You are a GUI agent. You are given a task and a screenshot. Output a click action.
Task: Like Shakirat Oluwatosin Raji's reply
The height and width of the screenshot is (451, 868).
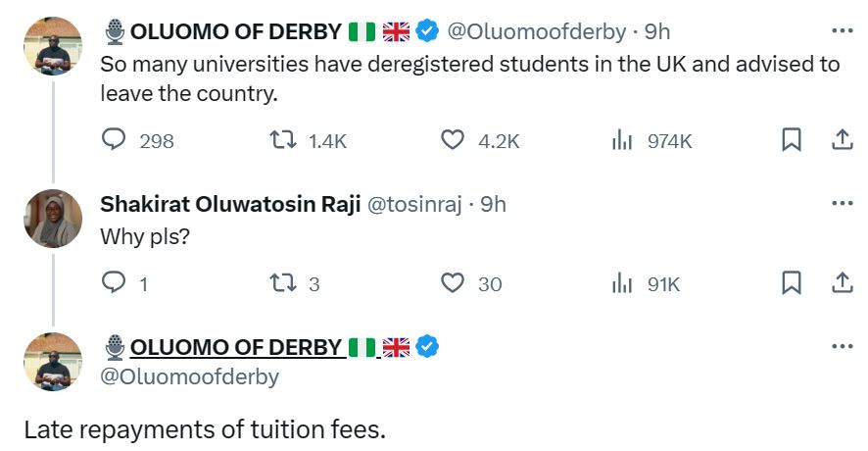click(x=452, y=283)
